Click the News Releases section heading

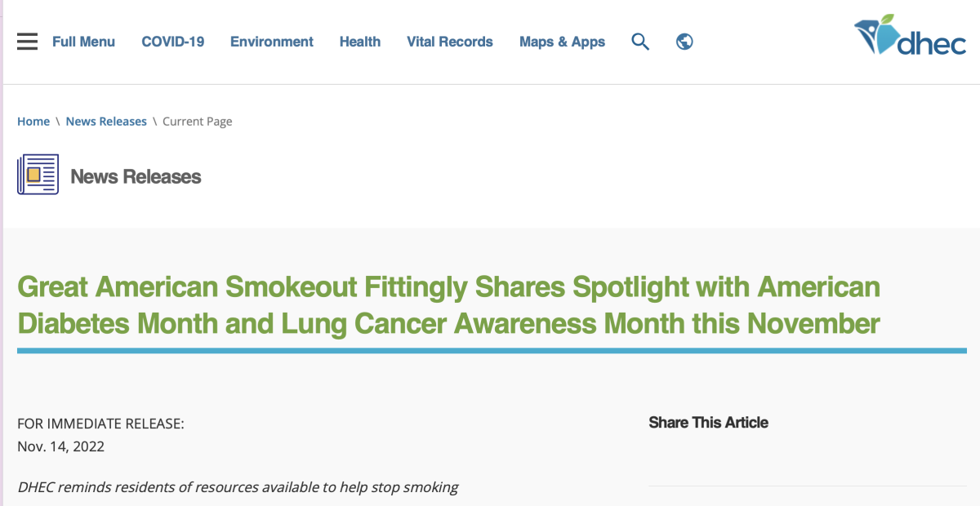136,176
